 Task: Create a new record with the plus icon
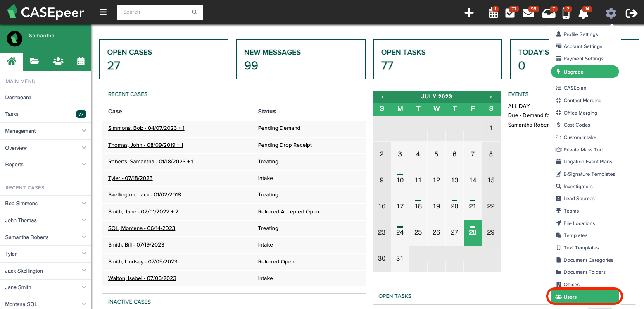tap(469, 12)
